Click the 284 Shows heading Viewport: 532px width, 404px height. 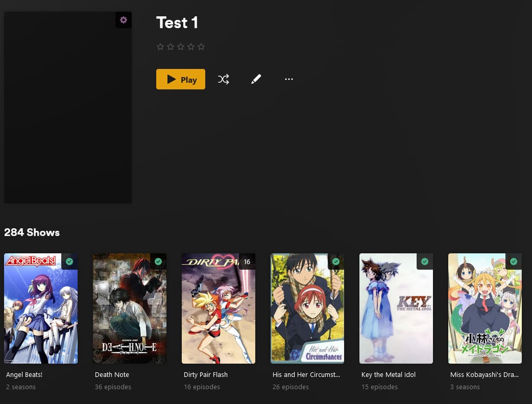coord(32,232)
